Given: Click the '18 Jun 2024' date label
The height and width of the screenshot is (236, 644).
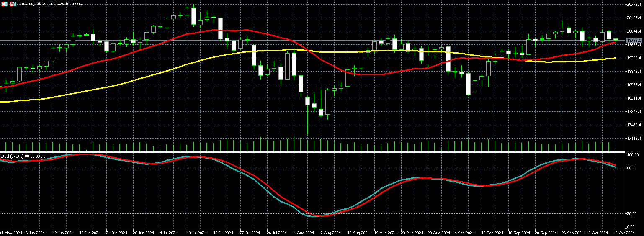Looking at the screenshot, I should pyautogui.click(x=89, y=233).
